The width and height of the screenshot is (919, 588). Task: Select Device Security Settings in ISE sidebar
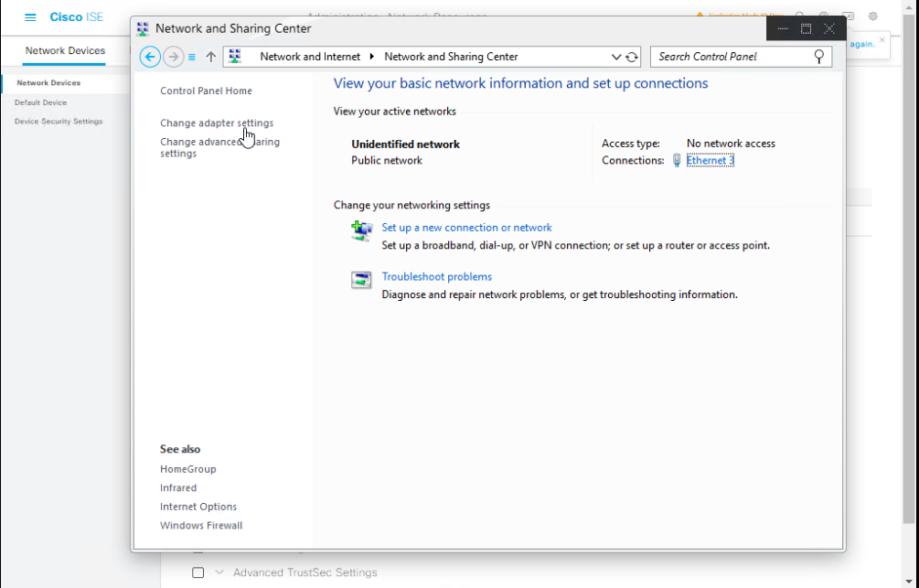point(59,122)
